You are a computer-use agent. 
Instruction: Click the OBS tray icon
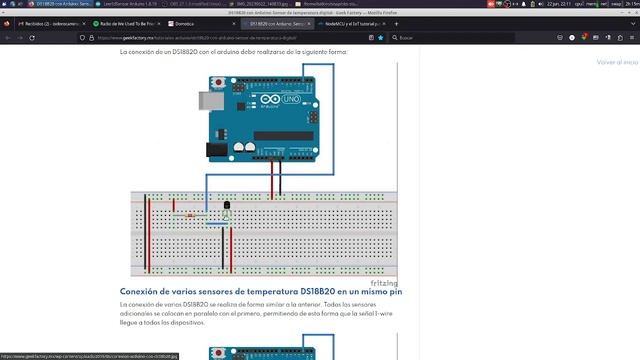click(x=507, y=4)
